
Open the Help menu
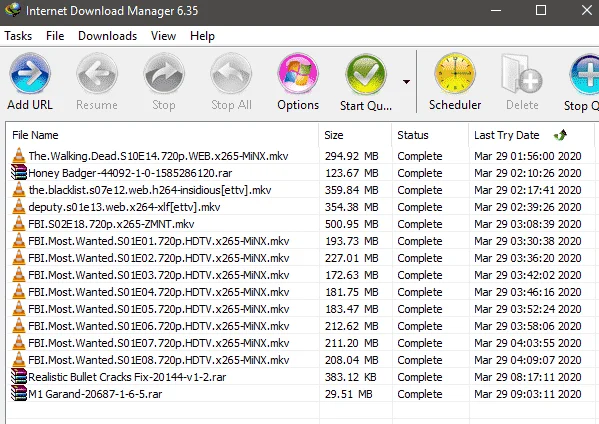tap(202, 36)
